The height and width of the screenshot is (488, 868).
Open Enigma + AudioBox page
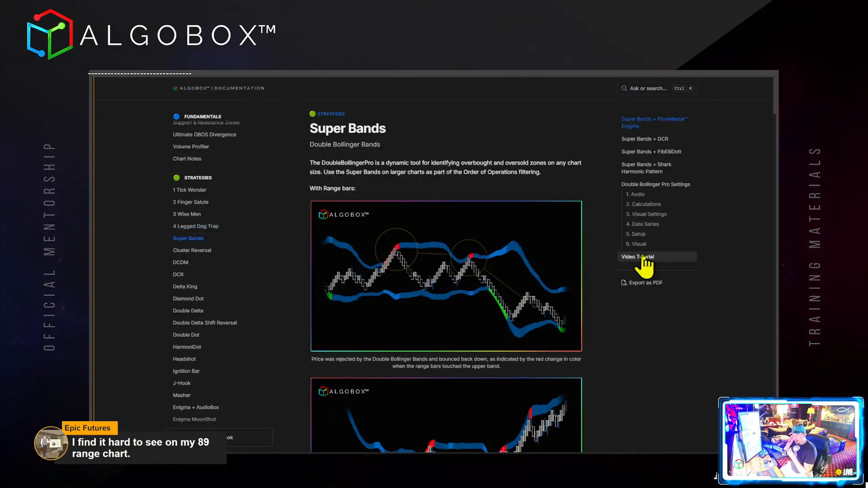[x=196, y=408]
